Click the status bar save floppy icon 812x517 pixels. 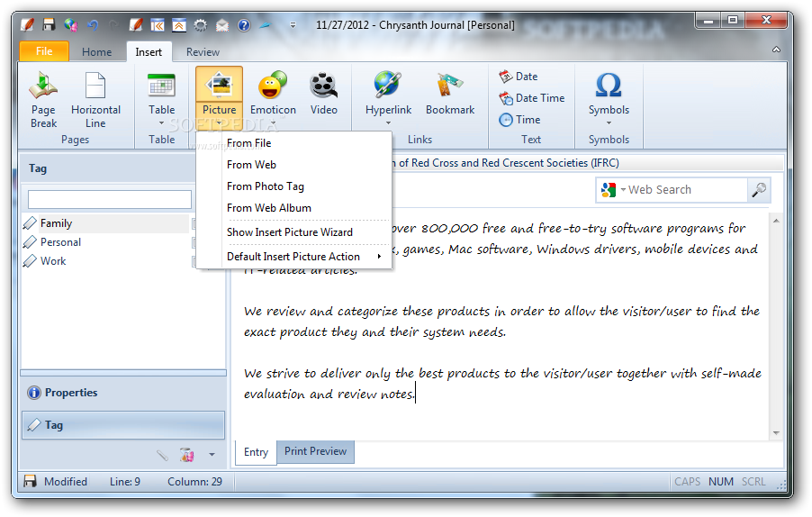click(x=30, y=481)
